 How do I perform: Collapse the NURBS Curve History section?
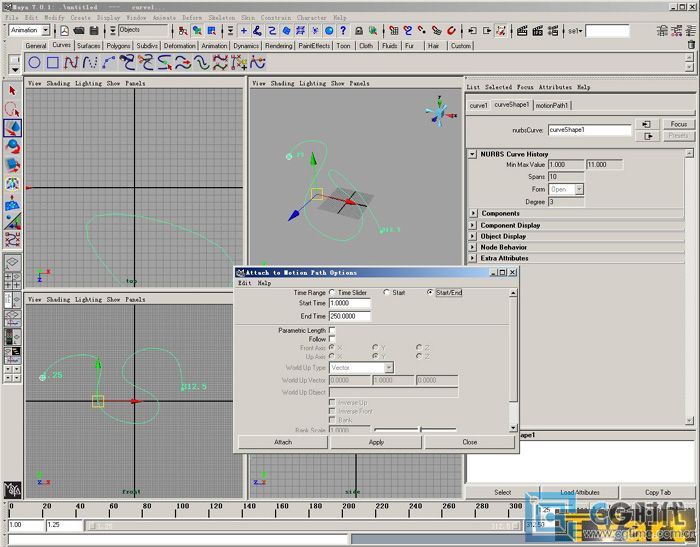coord(472,154)
